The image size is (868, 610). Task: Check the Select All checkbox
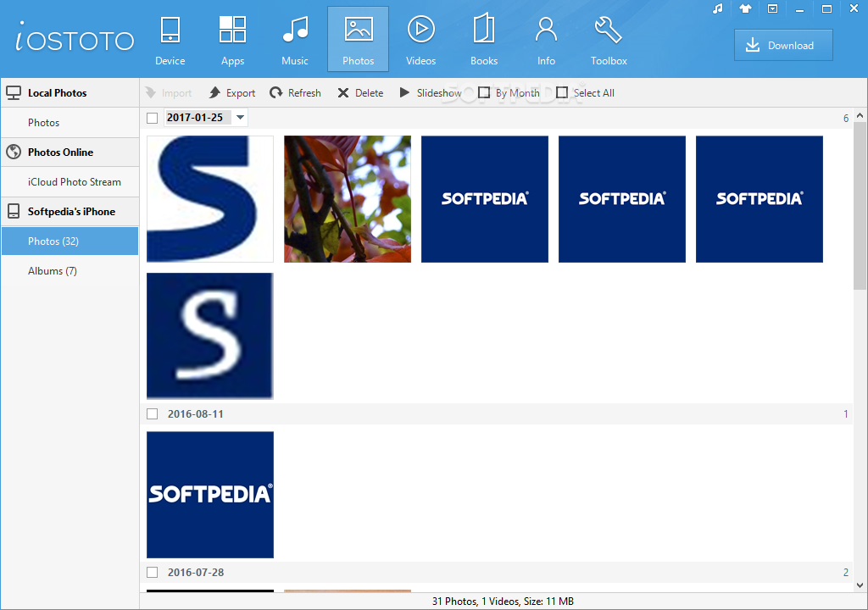(562, 93)
